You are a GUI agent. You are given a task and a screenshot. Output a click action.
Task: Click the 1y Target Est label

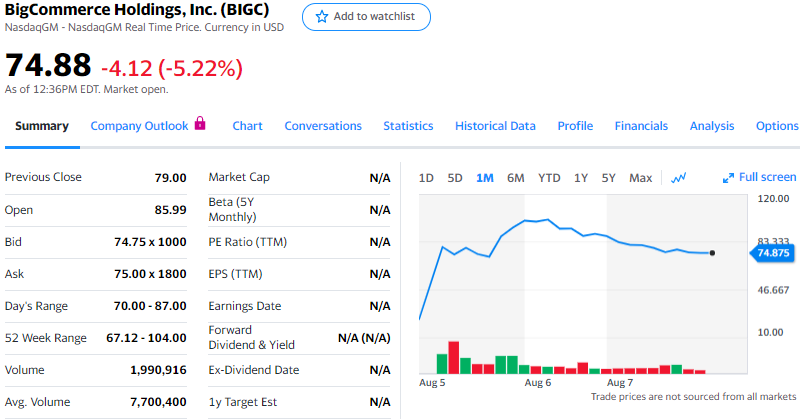tap(242, 402)
